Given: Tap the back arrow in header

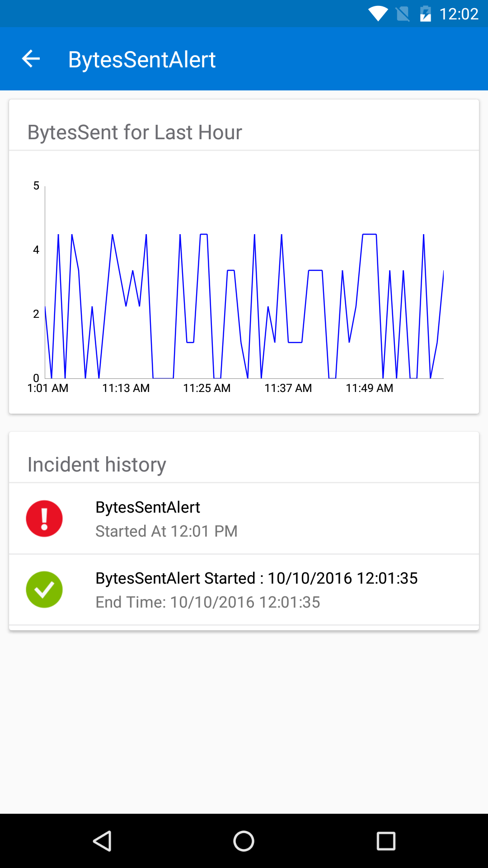Looking at the screenshot, I should point(31,59).
